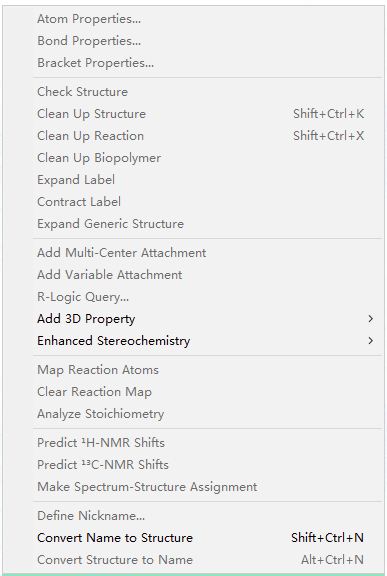Screen dimensions: 387x576
Task: Open Bond Properties dialog
Action: [x=207, y=41]
